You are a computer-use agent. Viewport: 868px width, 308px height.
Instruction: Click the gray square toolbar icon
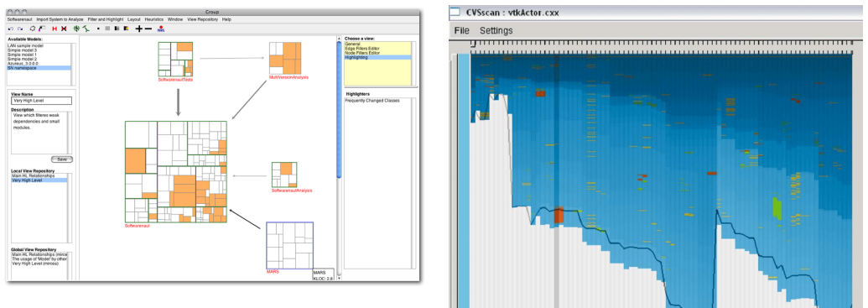[107, 29]
